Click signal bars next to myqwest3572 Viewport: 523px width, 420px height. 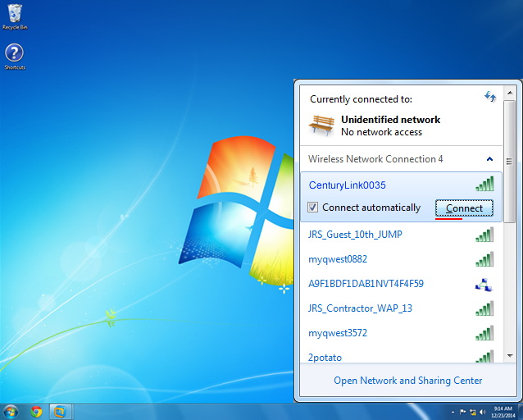484,333
